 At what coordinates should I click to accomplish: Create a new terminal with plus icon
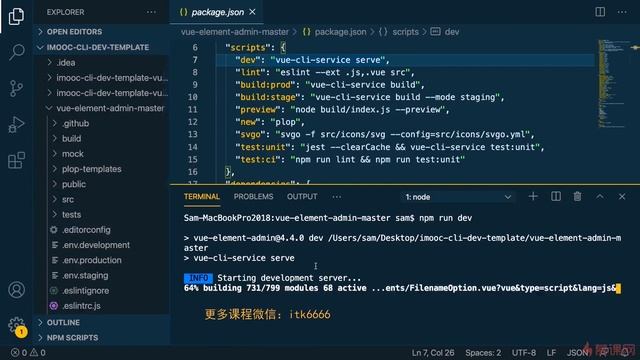point(533,197)
